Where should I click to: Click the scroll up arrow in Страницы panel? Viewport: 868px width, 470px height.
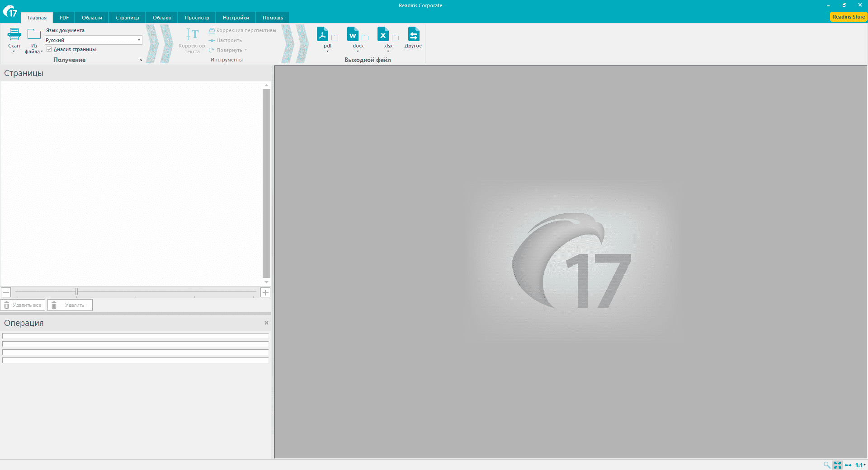click(266, 85)
